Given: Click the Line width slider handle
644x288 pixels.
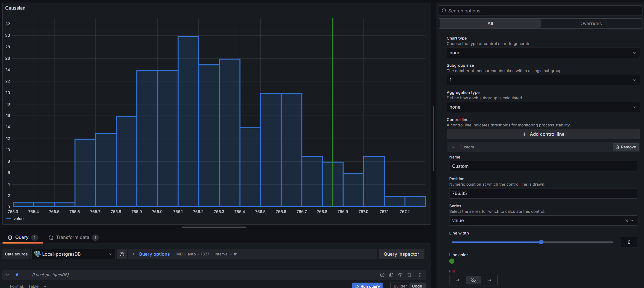Looking at the screenshot, I should pos(541,242).
